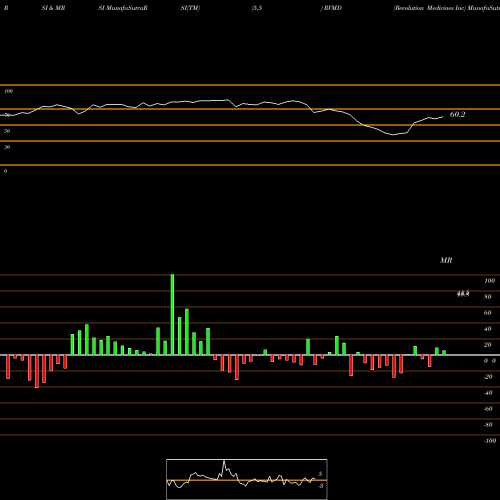Click the tallest green bar in MR histogram
Image resolution: width=500 pixels, height=500 pixels.
coord(172,315)
